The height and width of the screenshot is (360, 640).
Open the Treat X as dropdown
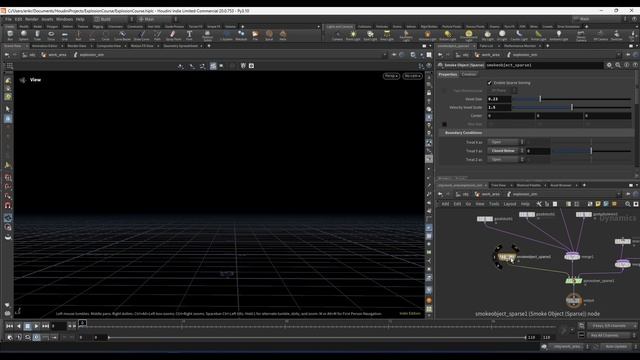pos(505,142)
